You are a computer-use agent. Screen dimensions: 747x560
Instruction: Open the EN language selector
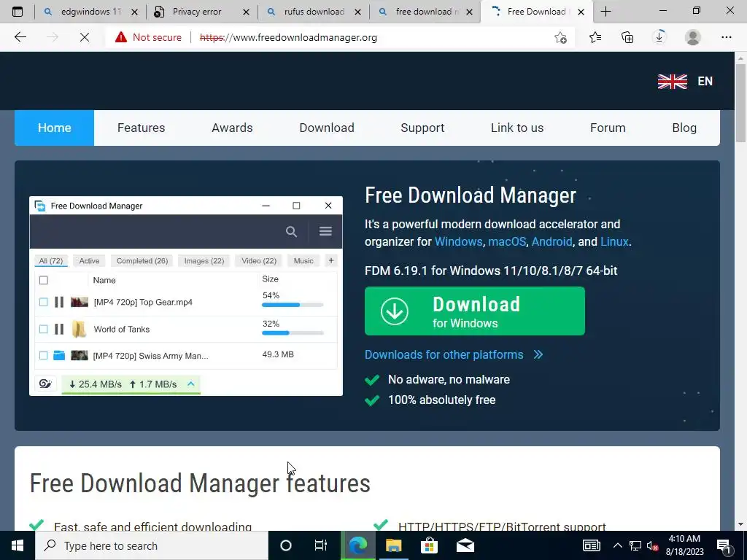pyautogui.click(x=685, y=82)
